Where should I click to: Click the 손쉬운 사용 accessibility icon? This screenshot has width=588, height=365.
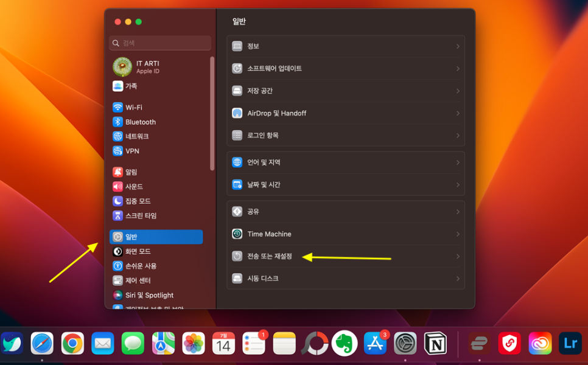pyautogui.click(x=117, y=266)
